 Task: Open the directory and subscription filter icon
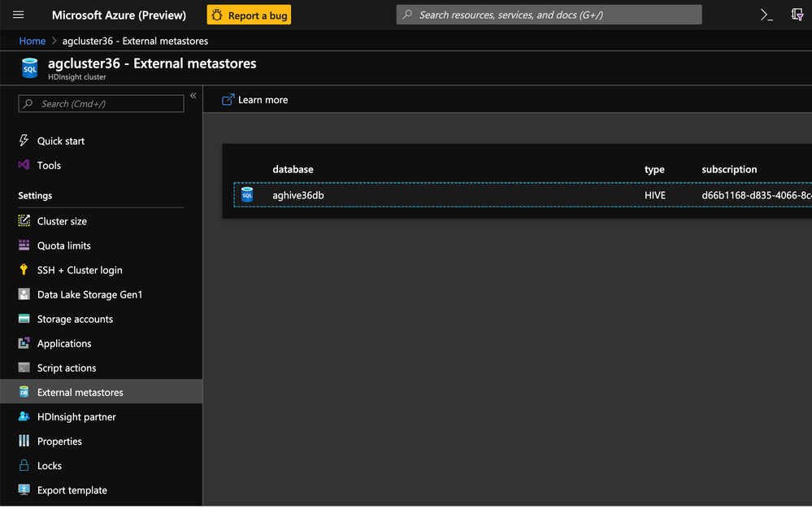[x=797, y=15]
